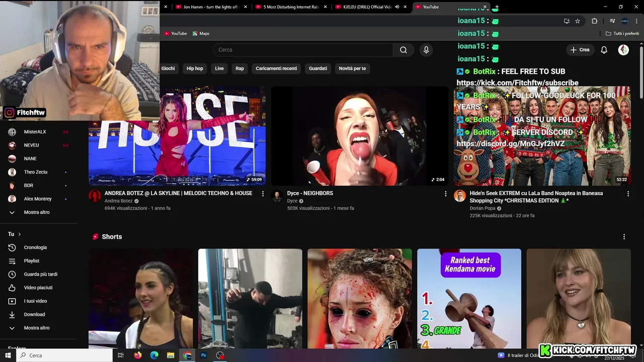
Task: Click the install-app icon in the address bar
Action: point(567,21)
